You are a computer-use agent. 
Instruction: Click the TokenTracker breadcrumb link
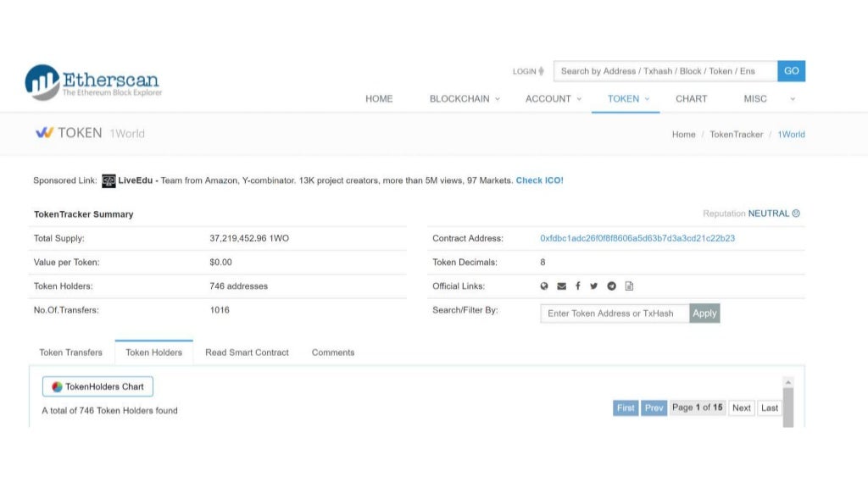click(737, 135)
